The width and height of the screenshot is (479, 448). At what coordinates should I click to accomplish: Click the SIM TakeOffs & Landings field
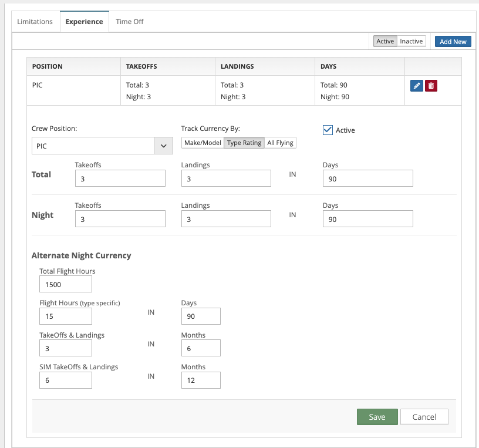point(66,380)
